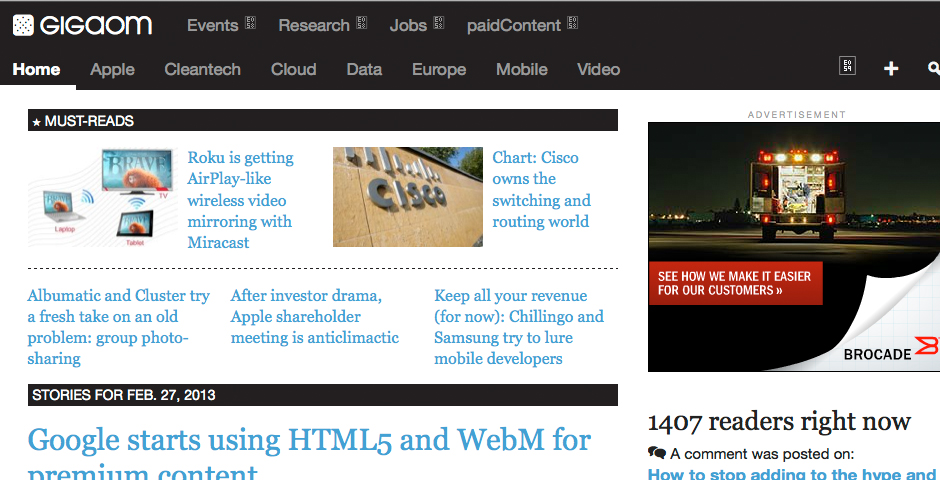Switch to the Data section
This screenshot has width=940, height=480.
coord(364,70)
